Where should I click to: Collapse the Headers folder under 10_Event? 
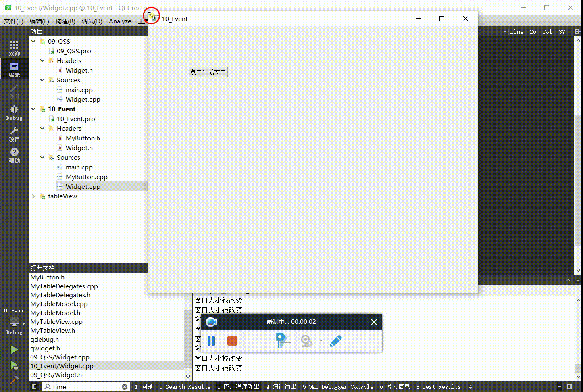point(42,128)
